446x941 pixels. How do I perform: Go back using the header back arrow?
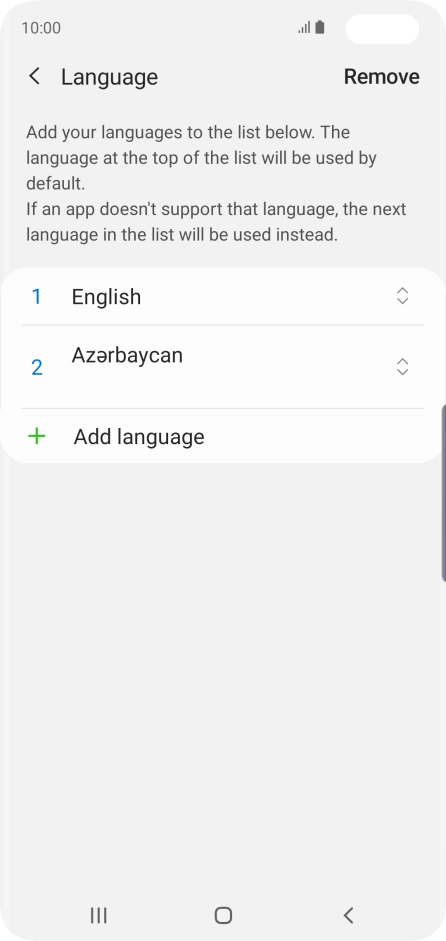coord(35,76)
